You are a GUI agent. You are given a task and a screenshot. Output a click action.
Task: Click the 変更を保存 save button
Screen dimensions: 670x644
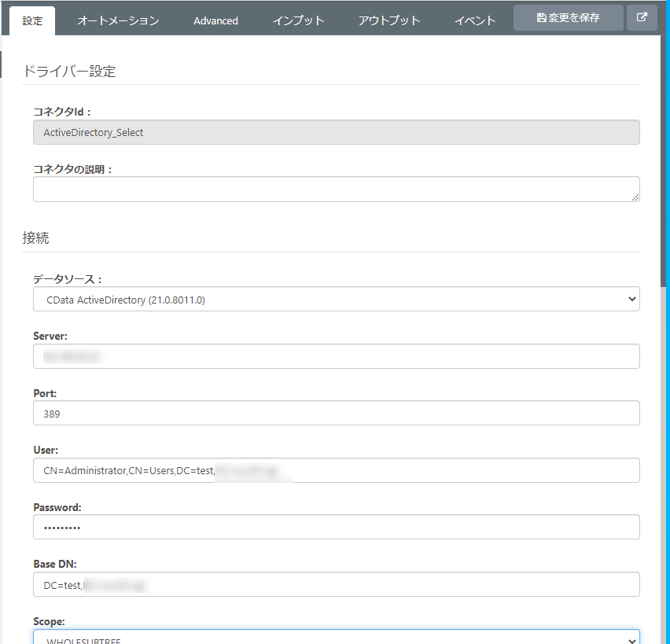coord(568,18)
